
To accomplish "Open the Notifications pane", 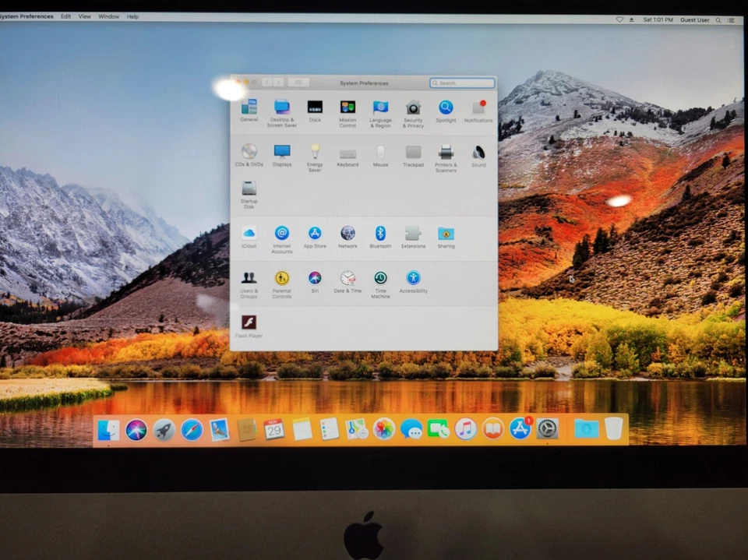I will (478, 107).
